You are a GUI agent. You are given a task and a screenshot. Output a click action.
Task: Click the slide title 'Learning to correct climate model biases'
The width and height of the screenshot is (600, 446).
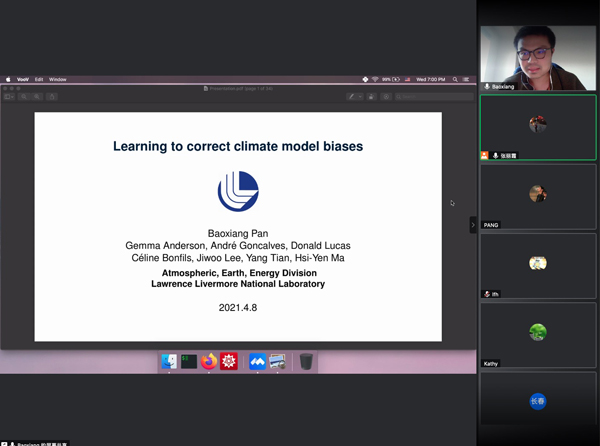[x=238, y=146]
